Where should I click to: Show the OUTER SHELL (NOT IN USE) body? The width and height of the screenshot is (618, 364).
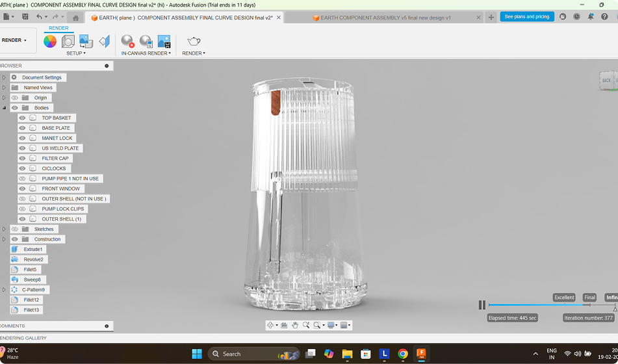(x=23, y=199)
